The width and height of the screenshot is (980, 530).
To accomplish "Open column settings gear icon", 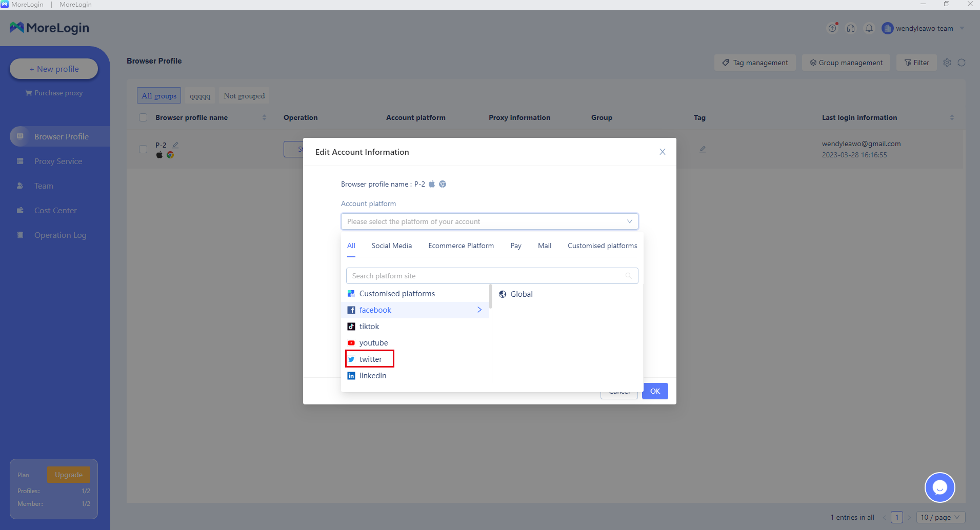I will (947, 63).
